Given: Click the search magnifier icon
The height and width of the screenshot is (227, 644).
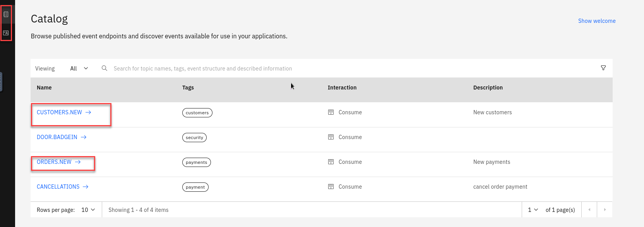Looking at the screenshot, I should (104, 68).
